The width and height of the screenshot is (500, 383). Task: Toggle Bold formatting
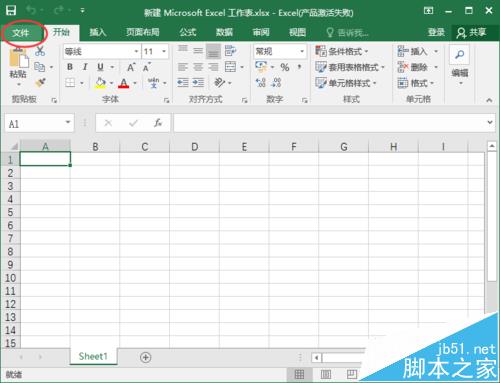click(x=70, y=67)
